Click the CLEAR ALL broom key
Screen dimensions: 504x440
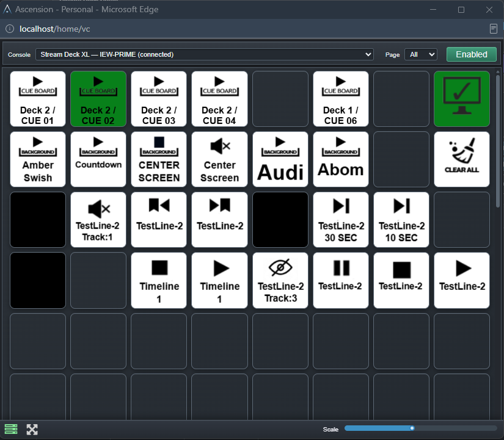[462, 159]
